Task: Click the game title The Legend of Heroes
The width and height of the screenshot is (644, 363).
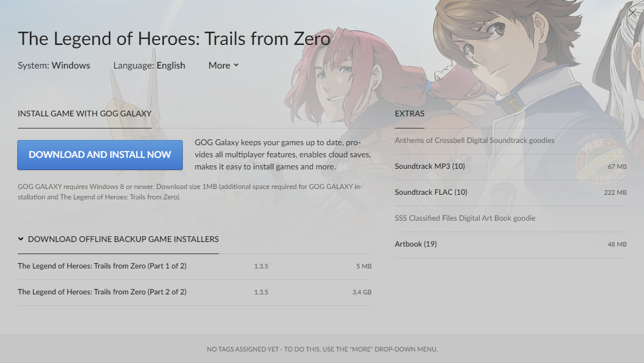Action: point(174,39)
